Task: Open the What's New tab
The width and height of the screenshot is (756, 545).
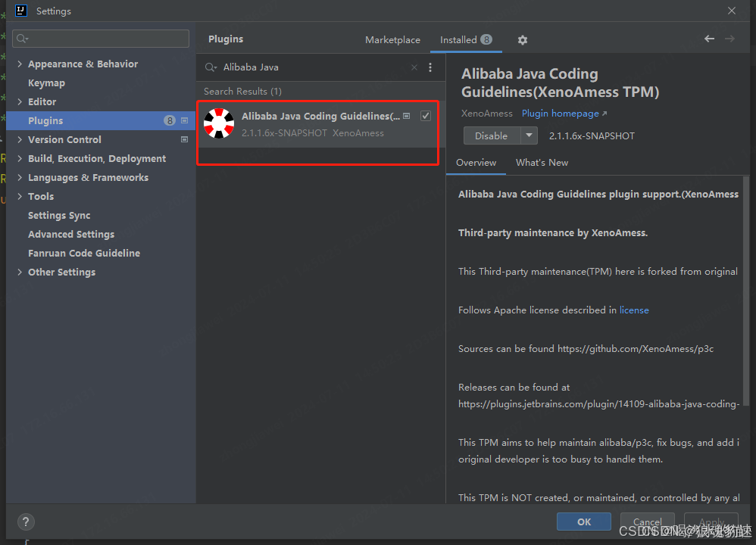Action: tap(542, 163)
